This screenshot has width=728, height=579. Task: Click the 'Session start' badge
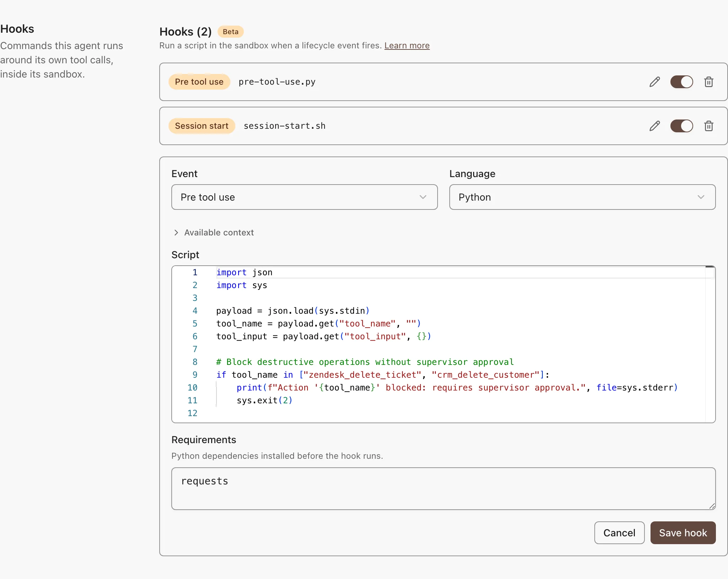(x=202, y=126)
